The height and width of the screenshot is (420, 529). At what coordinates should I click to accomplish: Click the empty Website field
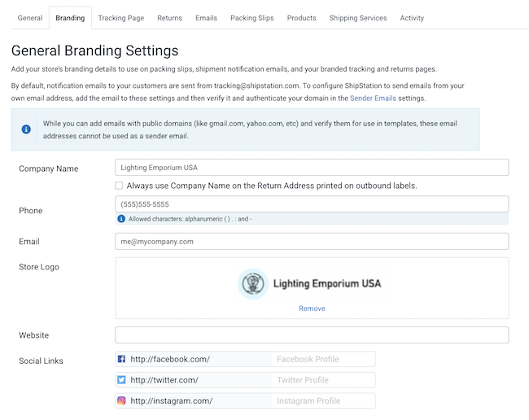tap(312, 335)
